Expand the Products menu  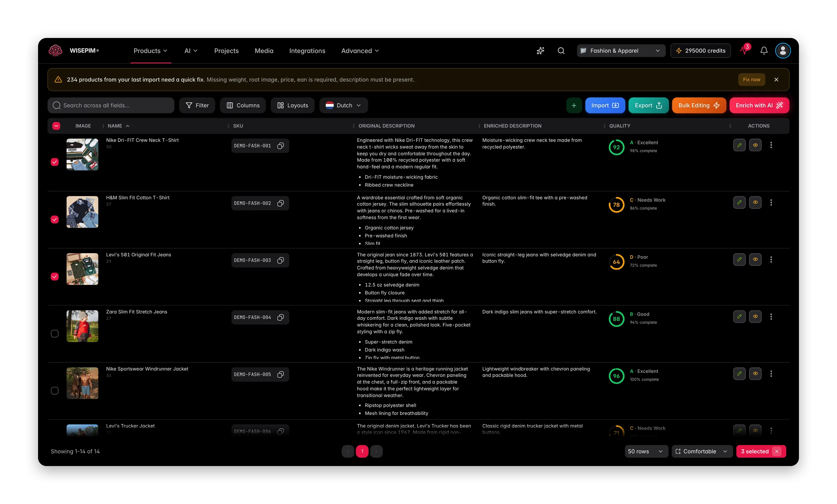pyautogui.click(x=151, y=51)
